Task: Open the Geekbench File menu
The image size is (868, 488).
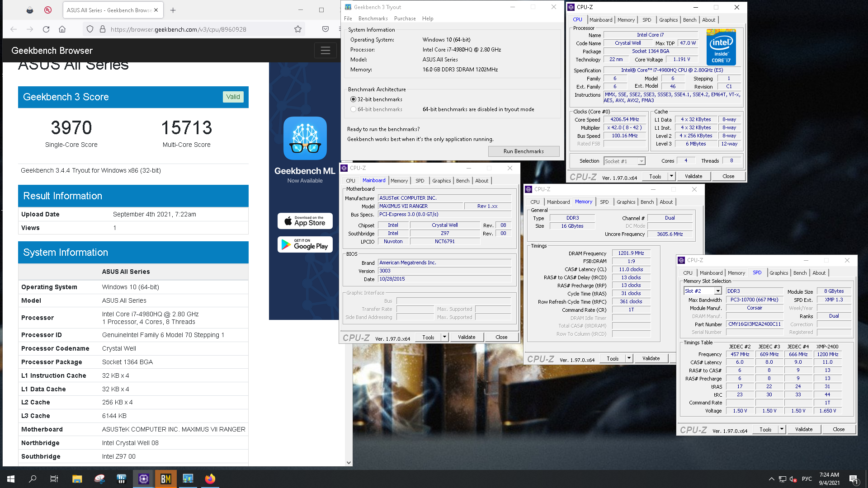Action: click(348, 19)
